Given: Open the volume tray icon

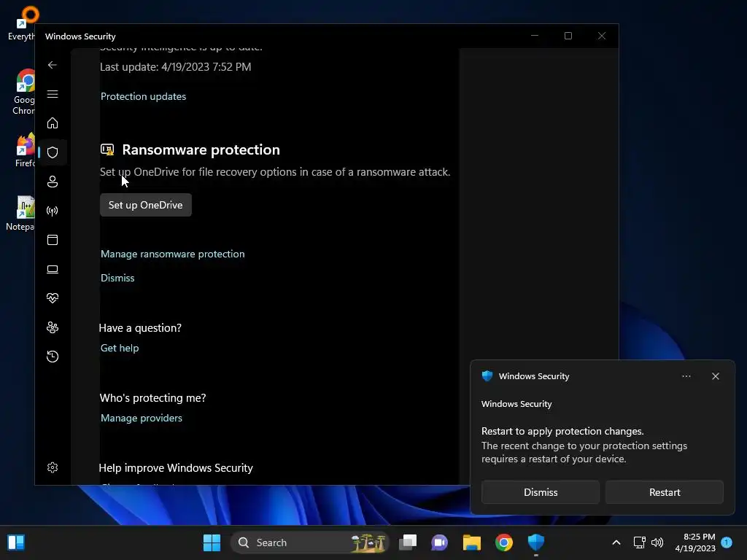Looking at the screenshot, I should click(657, 542).
